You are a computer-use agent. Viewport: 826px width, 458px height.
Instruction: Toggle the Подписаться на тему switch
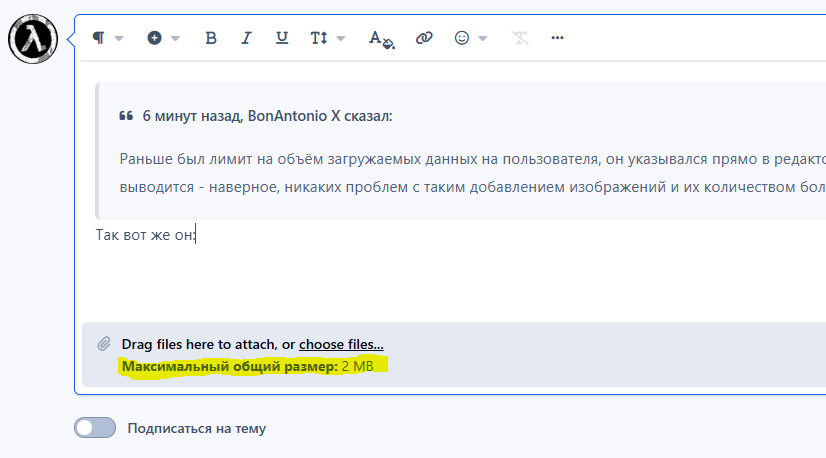click(95, 428)
